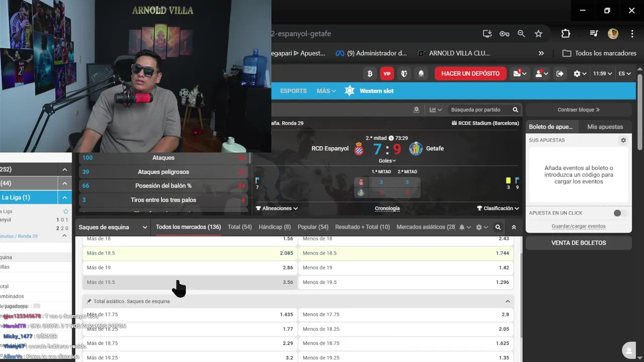Select the Resultado + Total (10) tab
The image size is (644, 362).
[362, 227]
